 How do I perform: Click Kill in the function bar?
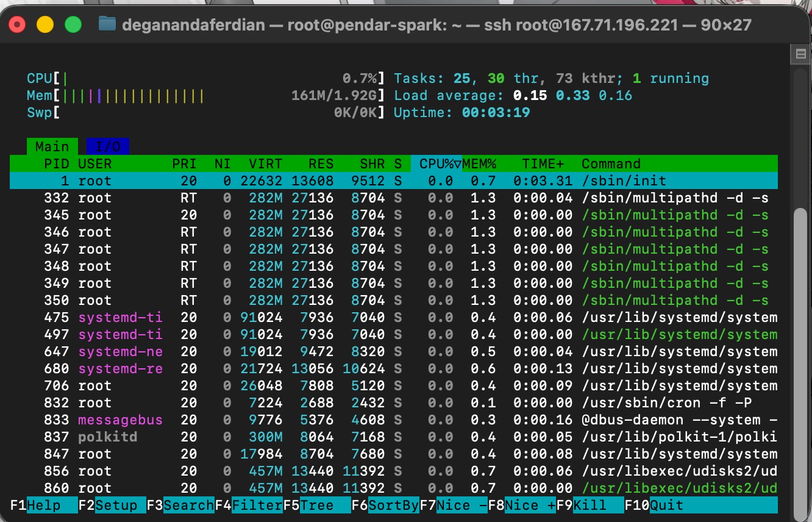[x=598, y=505]
